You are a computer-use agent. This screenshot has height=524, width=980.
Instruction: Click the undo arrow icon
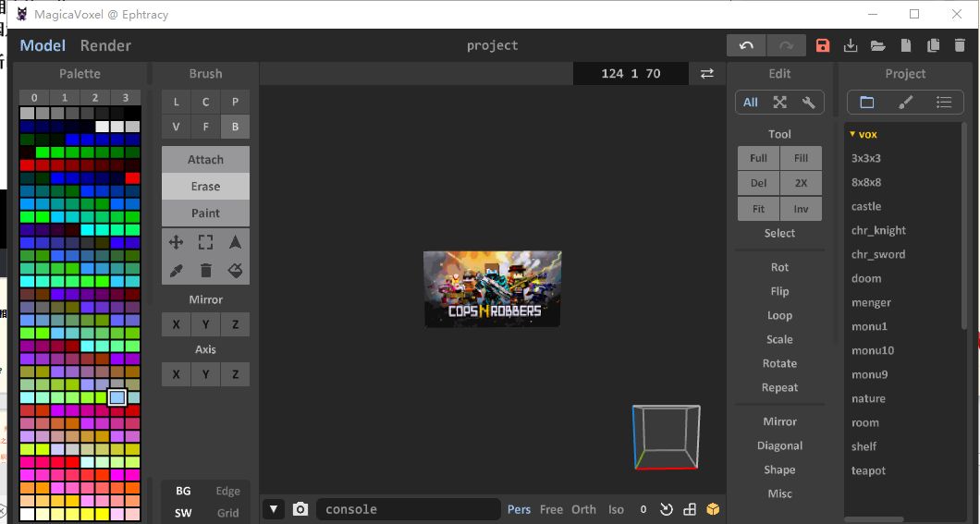click(x=746, y=45)
